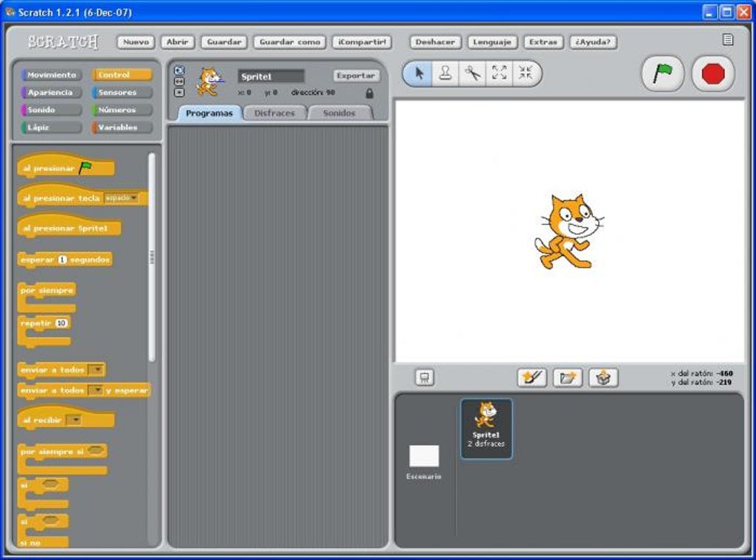Viewport: 756px width, 560px height.
Task: Click the blocks palette vertical scrollbar
Action: 152,257
